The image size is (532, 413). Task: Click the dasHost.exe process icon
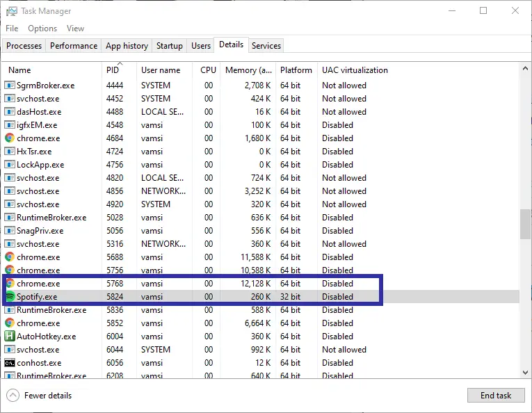[10, 111]
